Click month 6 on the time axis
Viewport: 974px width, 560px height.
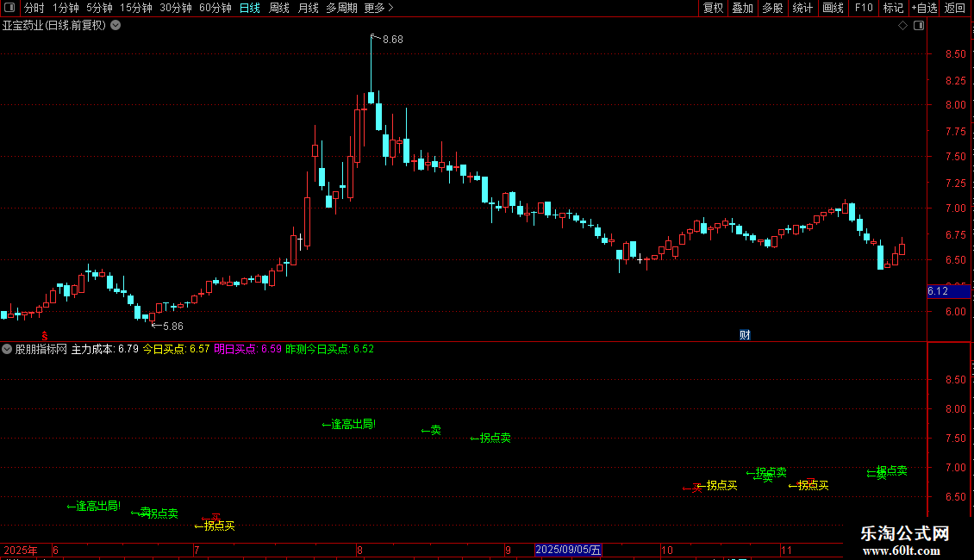point(55,550)
